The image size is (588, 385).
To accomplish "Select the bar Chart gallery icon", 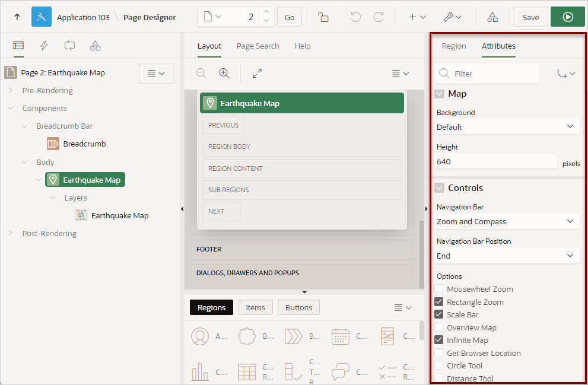I will click(200, 372).
